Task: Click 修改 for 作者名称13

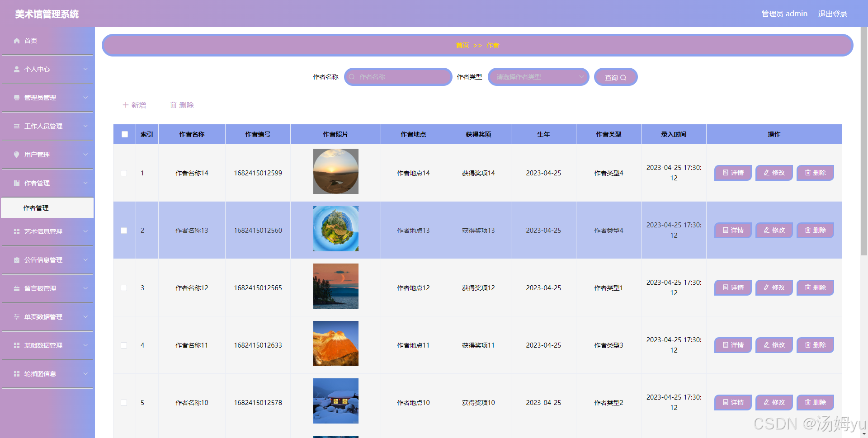Action: (774, 230)
